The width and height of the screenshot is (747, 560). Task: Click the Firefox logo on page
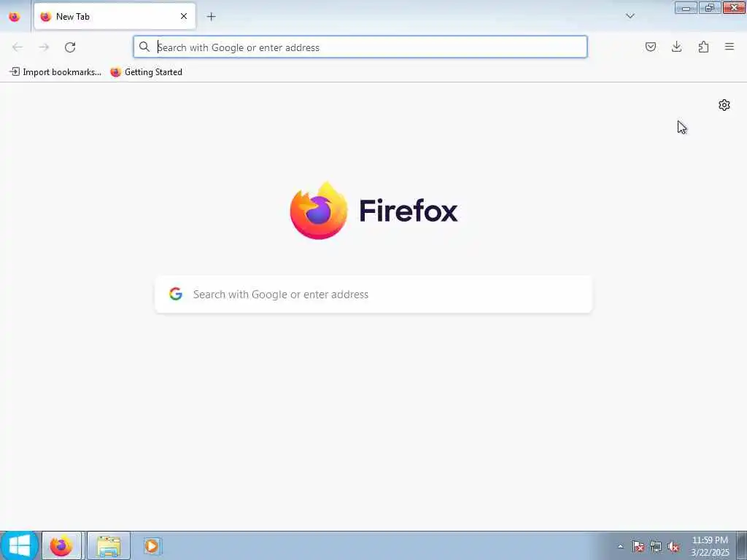(x=373, y=211)
